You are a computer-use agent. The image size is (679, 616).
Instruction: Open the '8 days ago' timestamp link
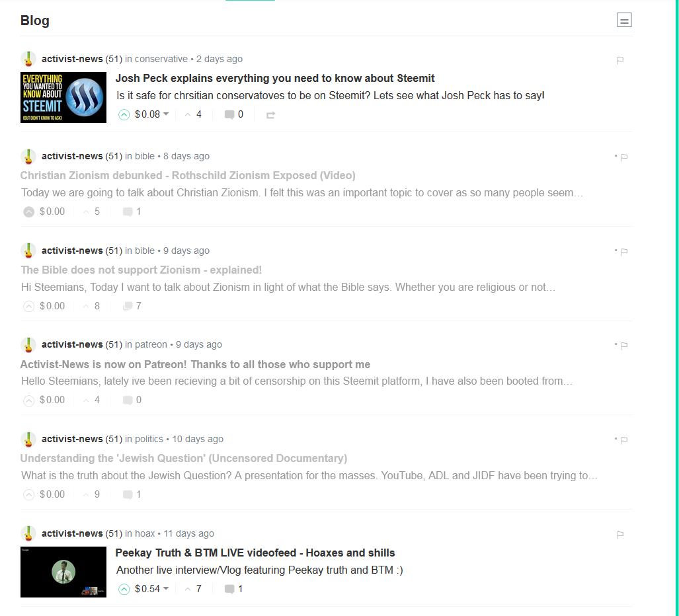186,156
